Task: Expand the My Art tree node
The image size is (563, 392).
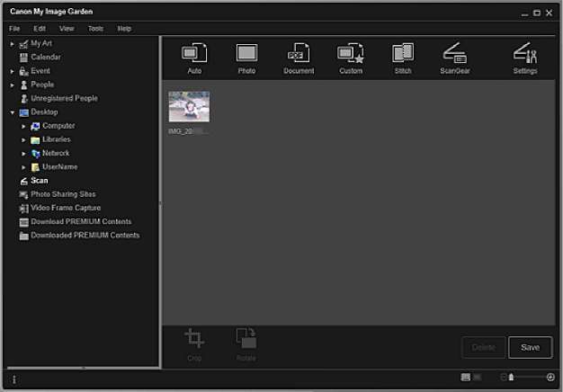Action: pos(13,43)
